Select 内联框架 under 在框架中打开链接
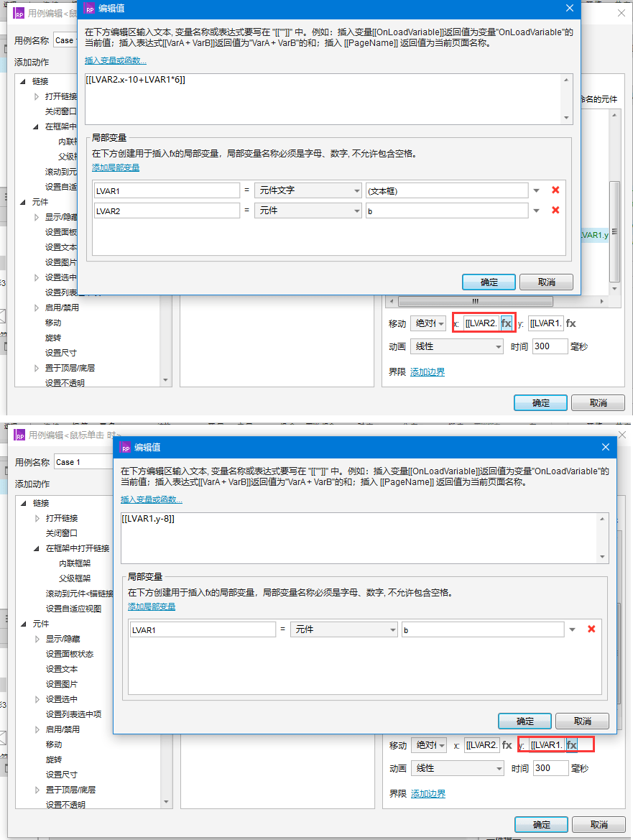The width and height of the screenshot is (633, 840). click(75, 563)
